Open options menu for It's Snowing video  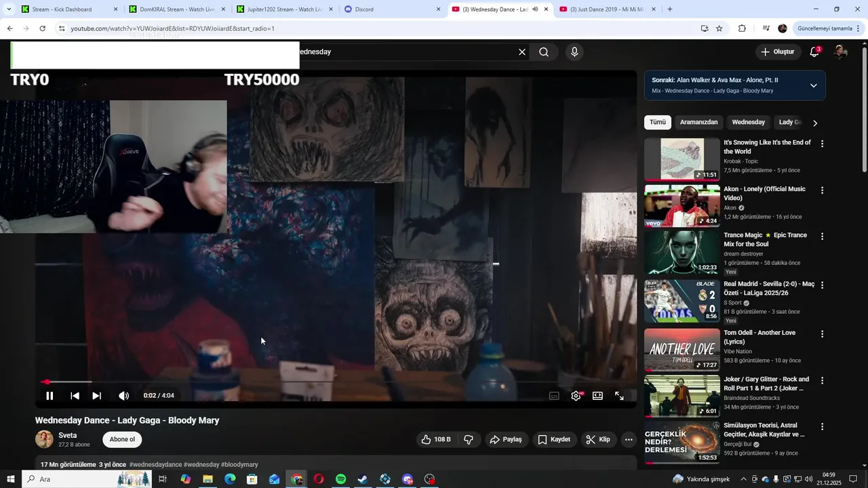click(x=822, y=144)
